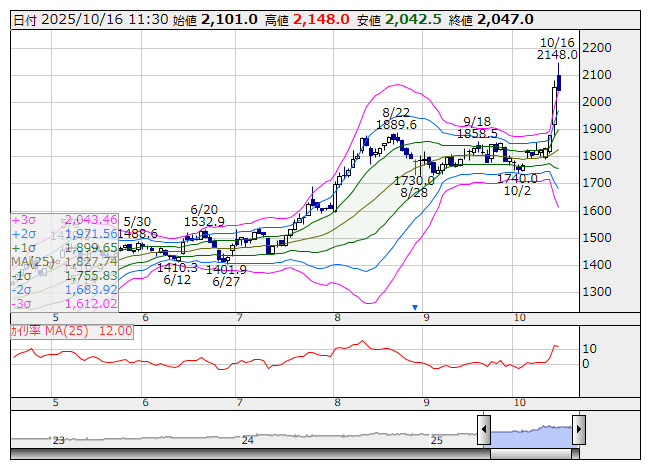Click the 8/22 1889.6 peak label
The image size is (653, 470).
pyautogui.click(x=396, y=119)
